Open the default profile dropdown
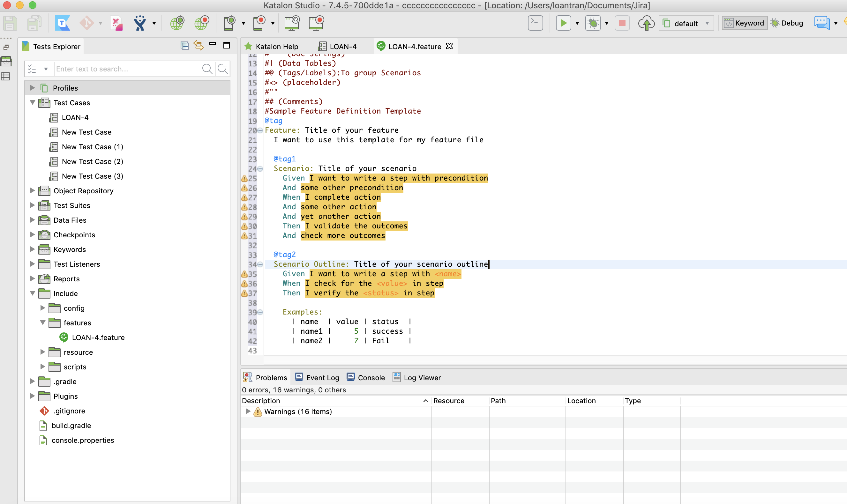 [707, 23]
